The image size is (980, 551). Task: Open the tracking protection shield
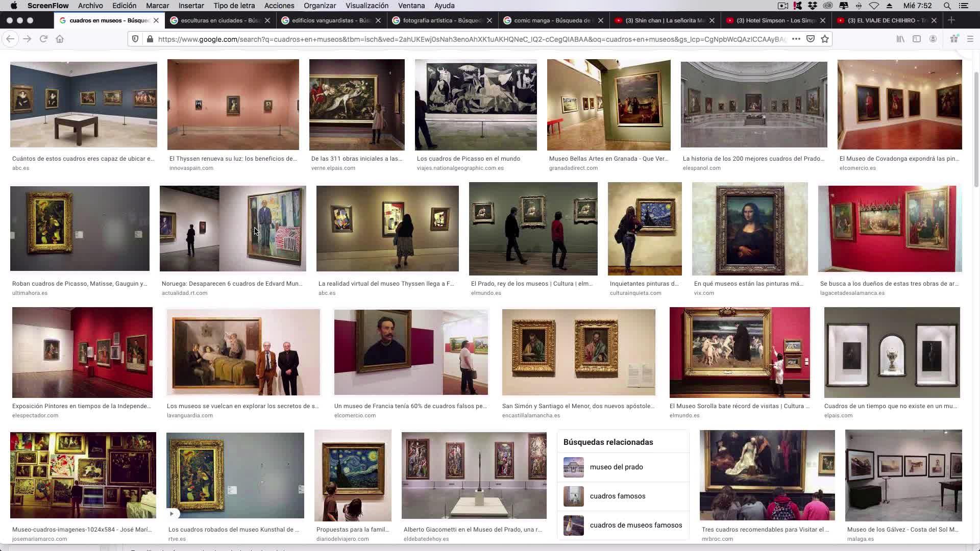coord(135,39)
